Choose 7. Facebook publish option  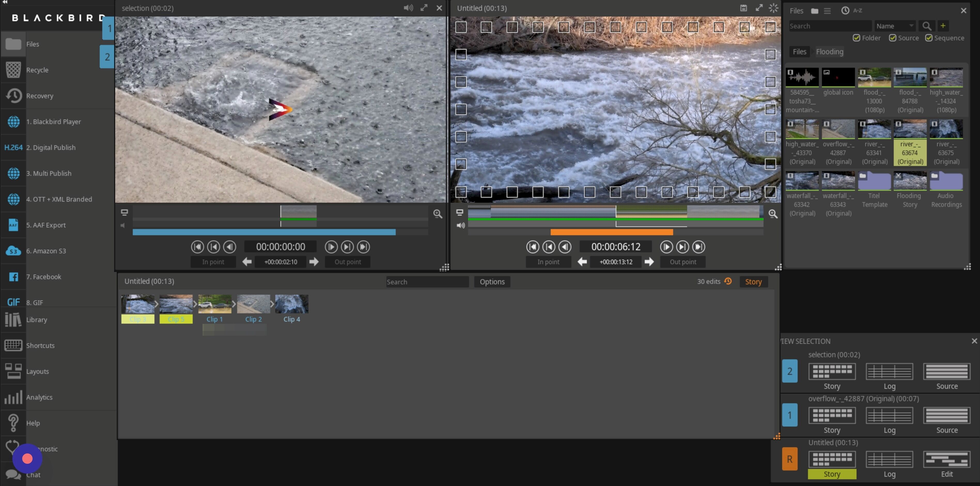43,277
